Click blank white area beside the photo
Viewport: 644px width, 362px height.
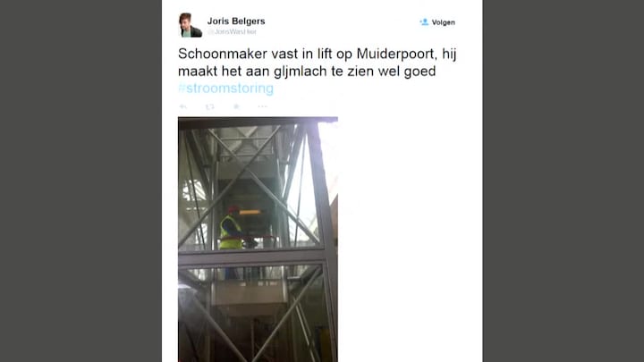pos(410,240)
